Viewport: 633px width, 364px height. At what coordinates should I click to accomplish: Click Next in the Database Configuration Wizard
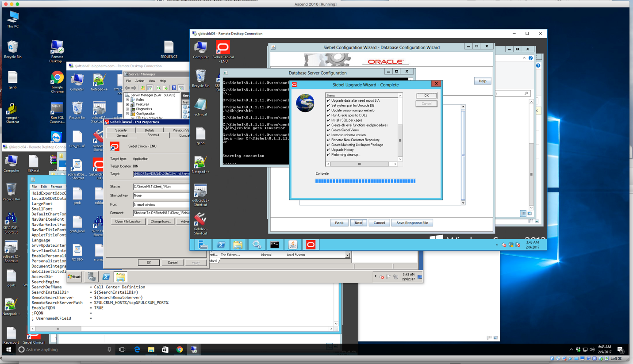[x=358, y=223]
